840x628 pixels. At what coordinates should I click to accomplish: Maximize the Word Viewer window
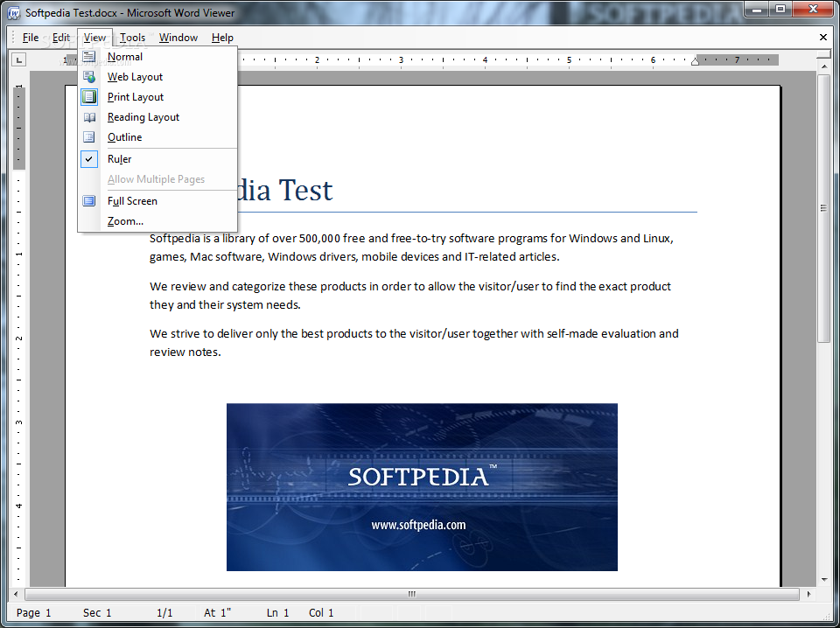coord(780,9)
